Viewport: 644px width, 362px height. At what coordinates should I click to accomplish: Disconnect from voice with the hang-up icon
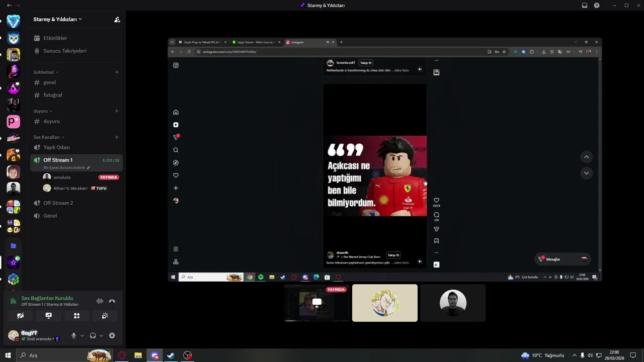[x=112, y=301]
